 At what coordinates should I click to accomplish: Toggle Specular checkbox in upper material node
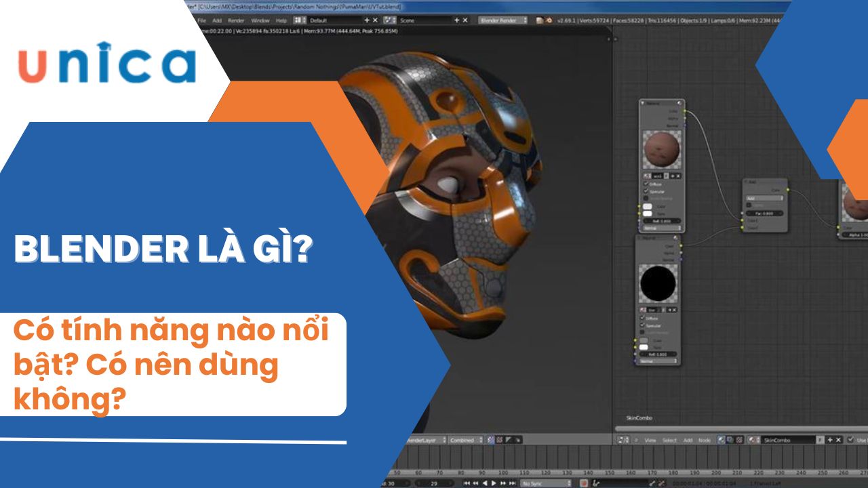coord(645,191)
